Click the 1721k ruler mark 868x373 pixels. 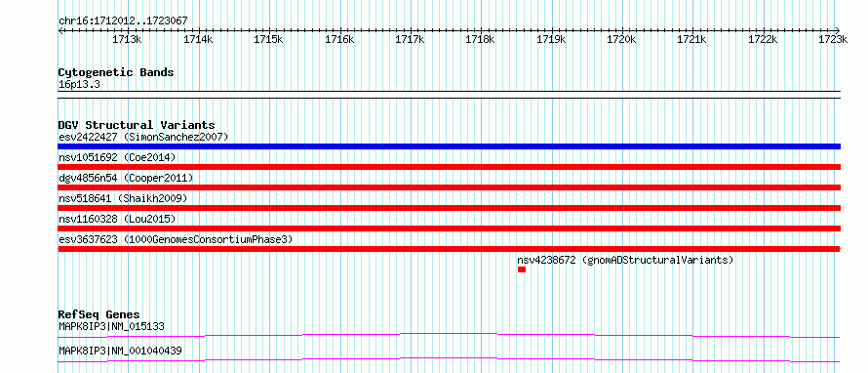click(692, 39)
